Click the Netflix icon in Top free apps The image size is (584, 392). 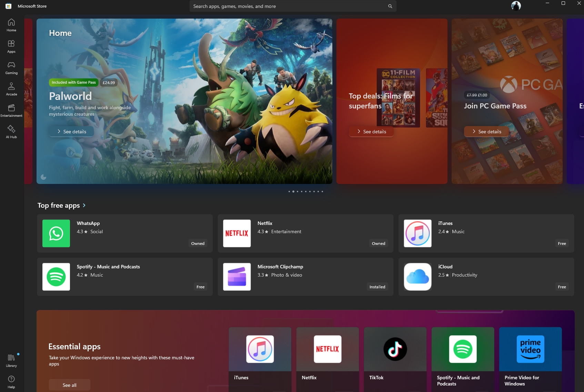point(237,233)
